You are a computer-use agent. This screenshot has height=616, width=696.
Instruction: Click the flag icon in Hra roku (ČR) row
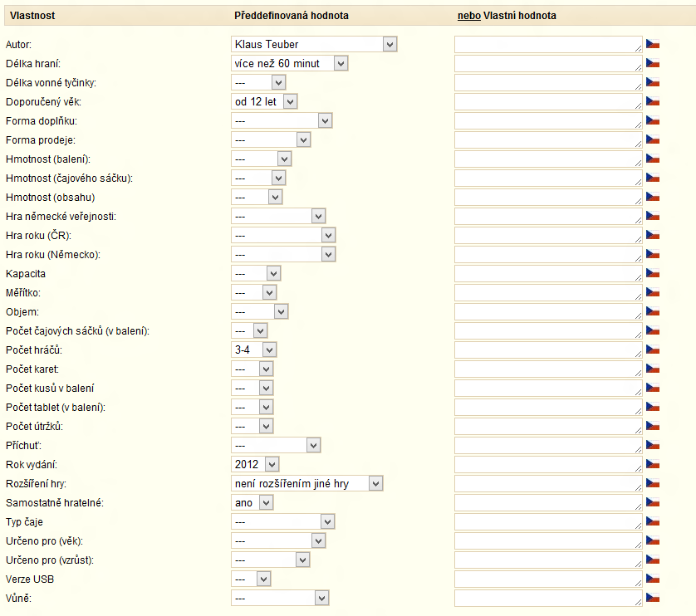coord(653,235)
